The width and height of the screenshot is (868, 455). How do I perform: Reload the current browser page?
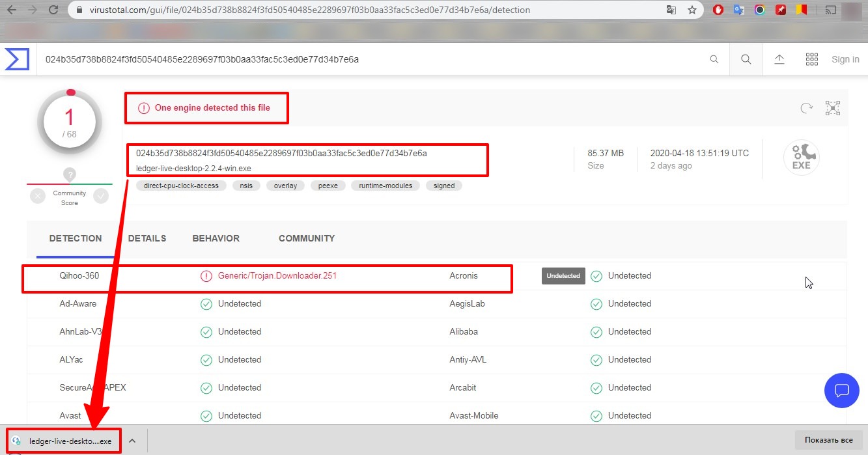[53, 10]
